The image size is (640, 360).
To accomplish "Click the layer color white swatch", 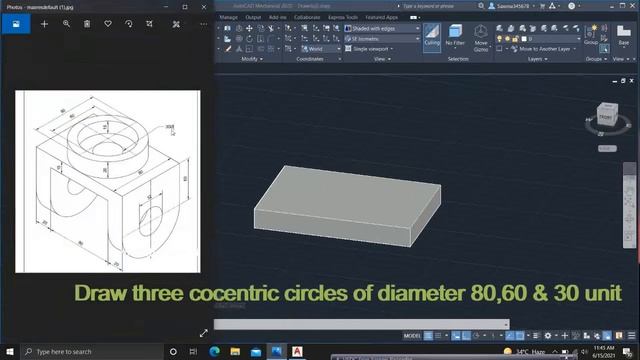I will click(x=524, y=39).
